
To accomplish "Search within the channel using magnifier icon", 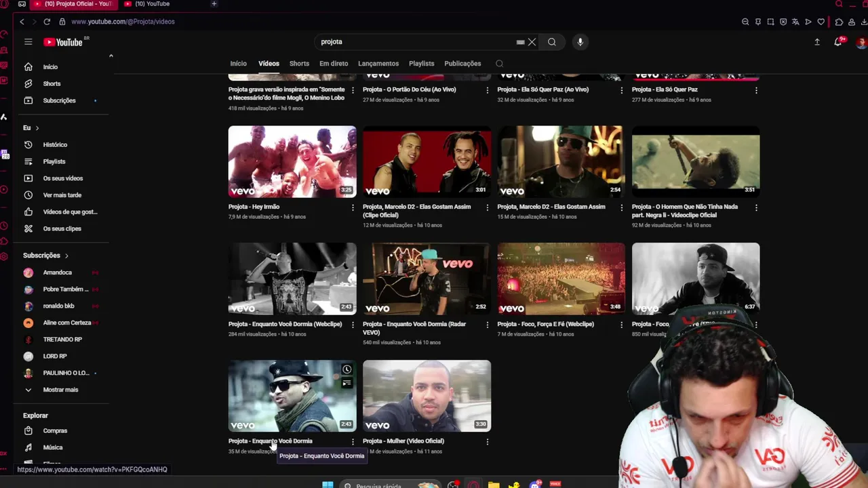I will tap(500, 64).
